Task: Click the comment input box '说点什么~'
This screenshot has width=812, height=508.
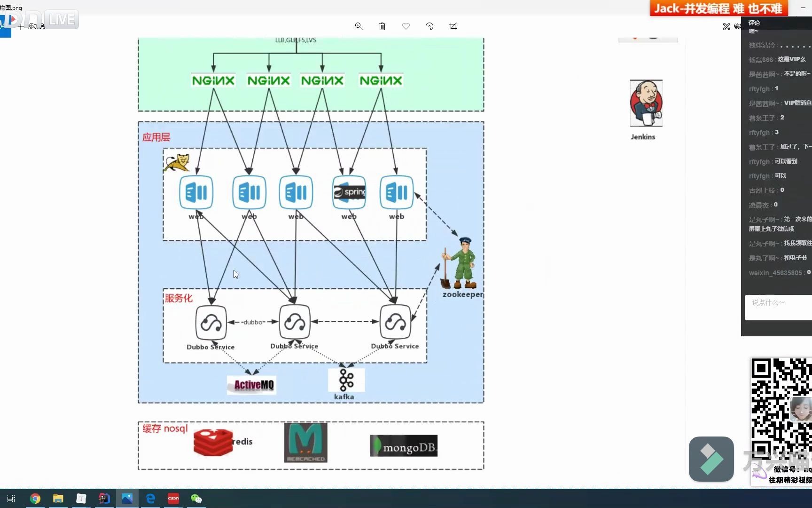Action: pos(778,308)
